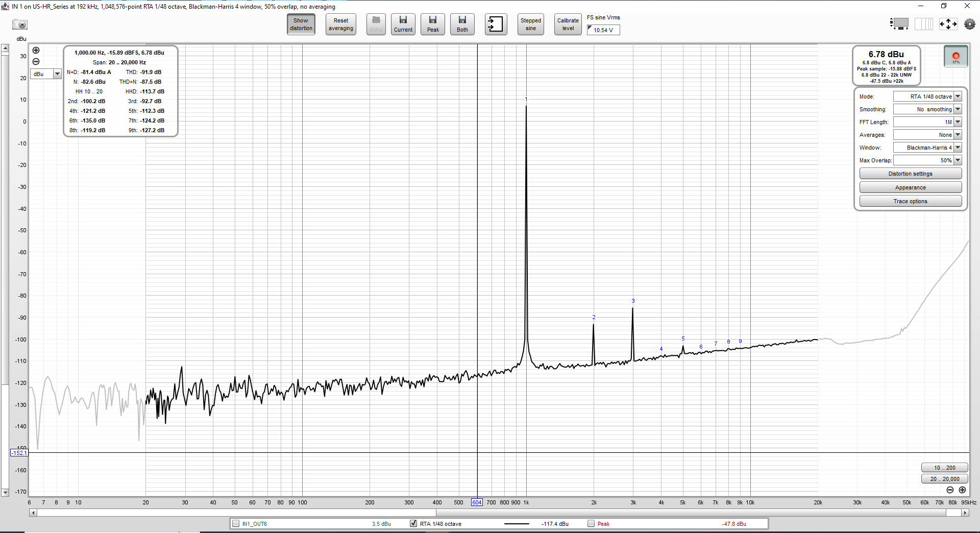Image resolution: width=980 pixels, height=533 pixels.
Task: Zoom in the vertical axis
Action: [x=36, y=50]
